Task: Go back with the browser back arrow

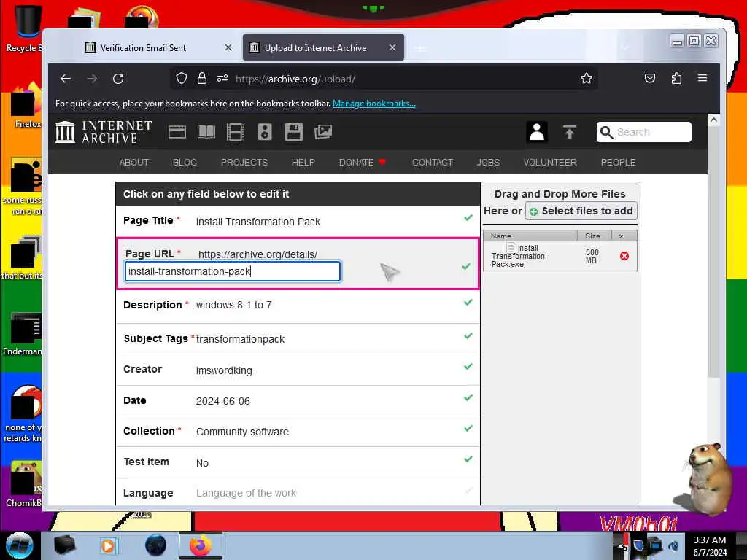Action: [x=66, y=79]
